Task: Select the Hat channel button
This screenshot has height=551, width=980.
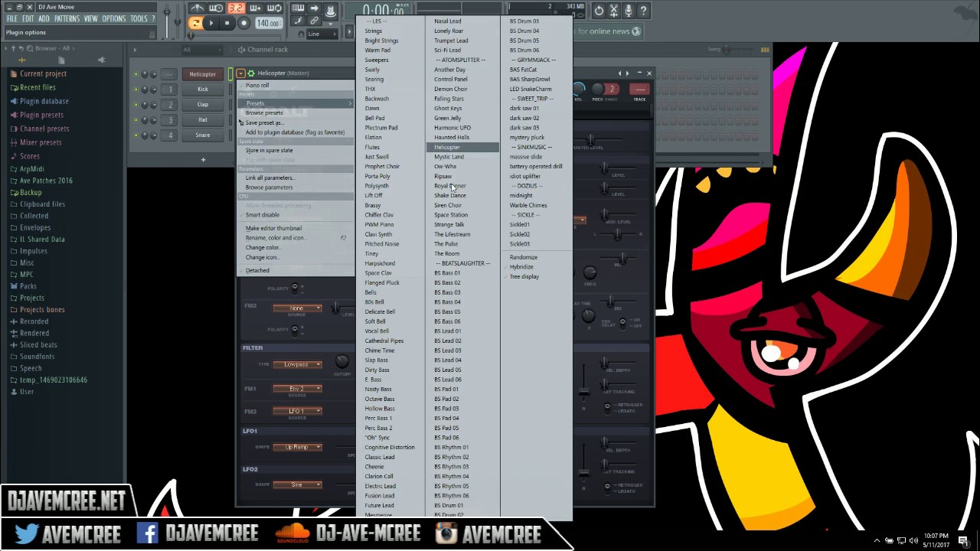Action: (202, 119)
